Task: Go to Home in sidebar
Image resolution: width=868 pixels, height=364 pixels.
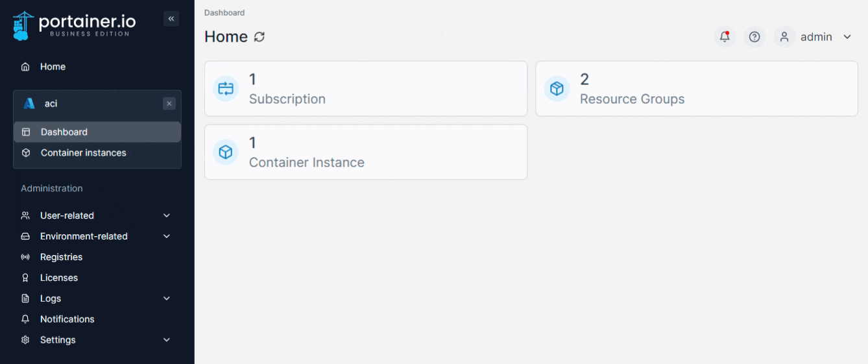Action: tap(53, 67)
